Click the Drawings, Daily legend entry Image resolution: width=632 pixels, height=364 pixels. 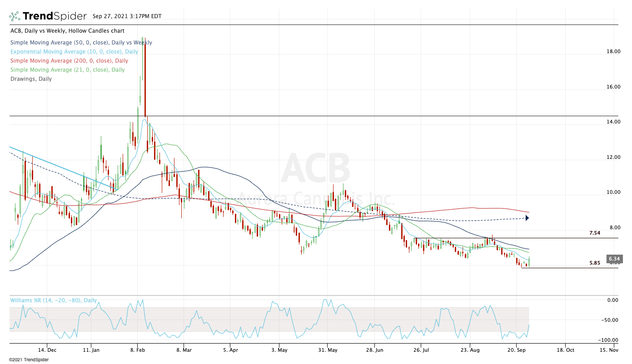[x=31, y=79]
